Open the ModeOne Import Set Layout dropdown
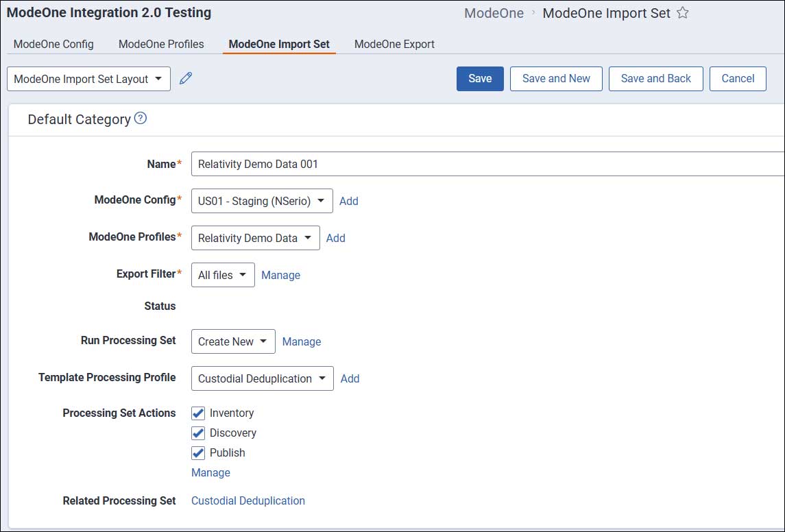Screen dimensions: 785x532 (88, 79)
